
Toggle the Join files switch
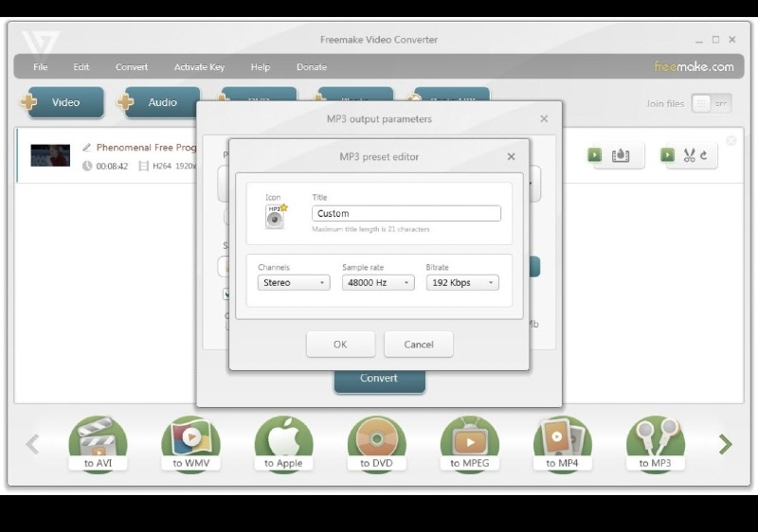(x=712, y=103)
